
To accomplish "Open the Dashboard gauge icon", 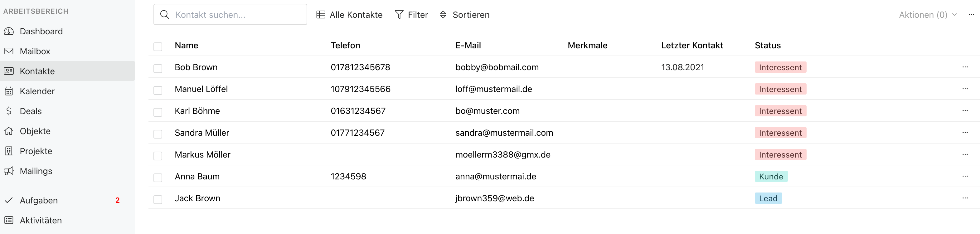I will pos(9,31).
